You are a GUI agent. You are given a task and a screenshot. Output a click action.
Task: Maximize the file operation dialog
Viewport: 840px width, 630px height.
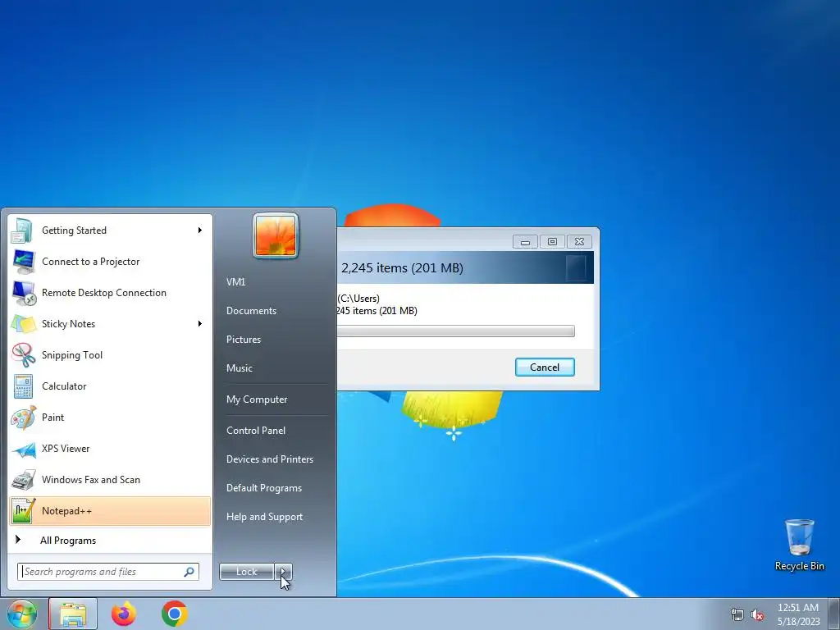click(x=552, y=242)
